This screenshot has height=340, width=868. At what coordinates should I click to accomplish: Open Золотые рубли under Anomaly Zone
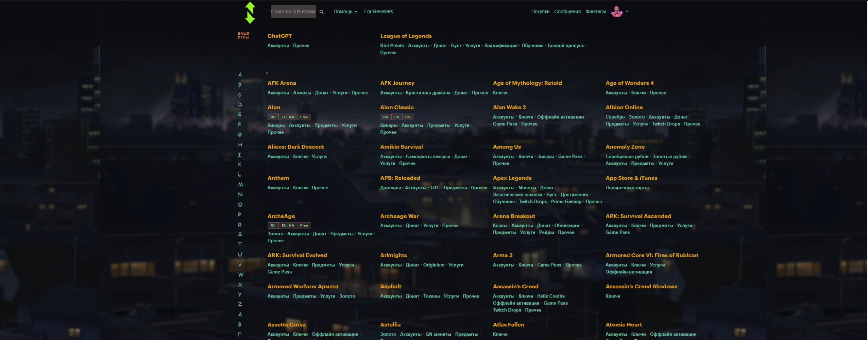pyautogui.click(x=669, y=156)
